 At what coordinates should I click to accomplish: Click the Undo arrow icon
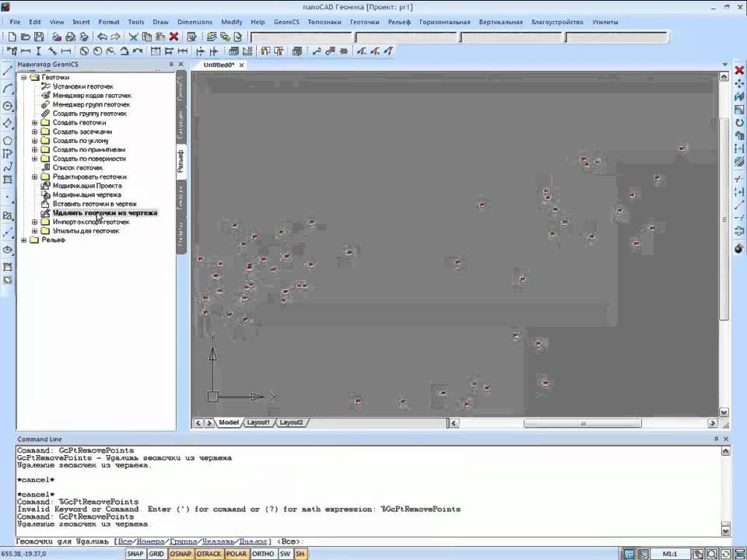(x=102, y=37)
